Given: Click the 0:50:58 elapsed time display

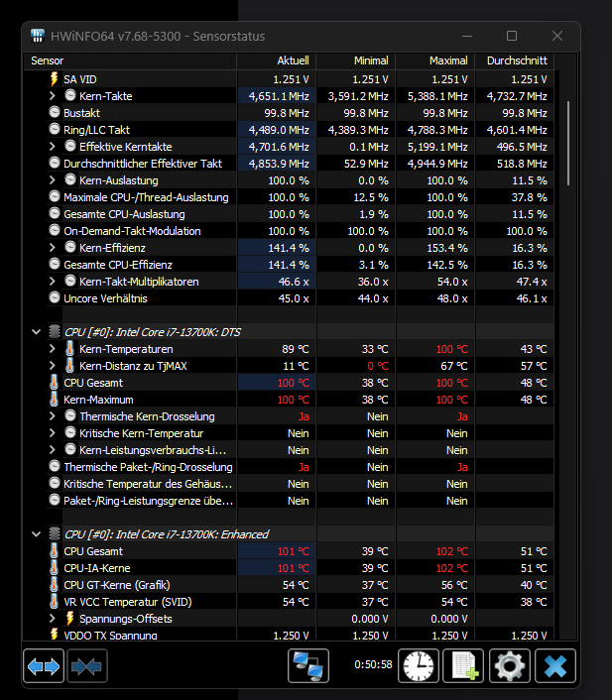Looking at the screenshot, I should tap(373, 664).
